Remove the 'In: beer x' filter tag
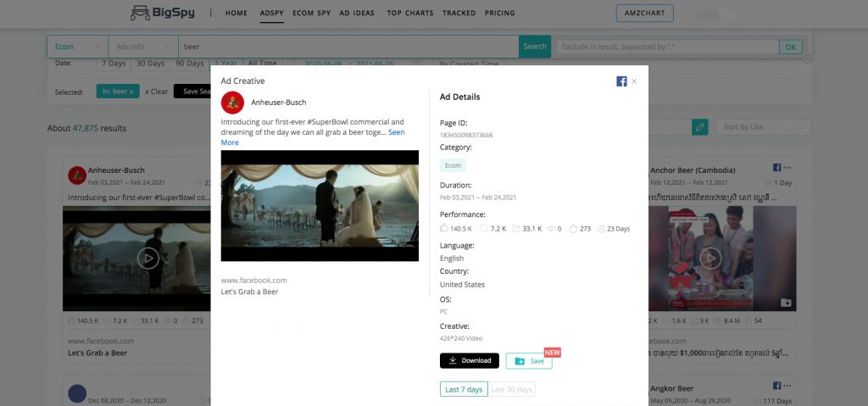The image size is (868, 406). point(118,92)
